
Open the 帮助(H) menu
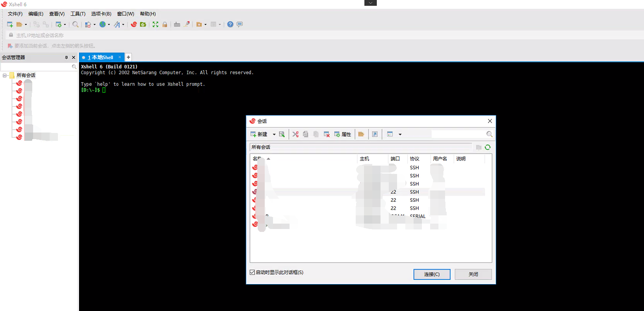[148, 14]
